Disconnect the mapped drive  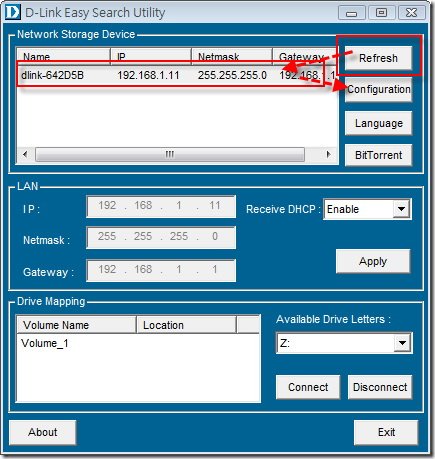(x=380, y=387)
